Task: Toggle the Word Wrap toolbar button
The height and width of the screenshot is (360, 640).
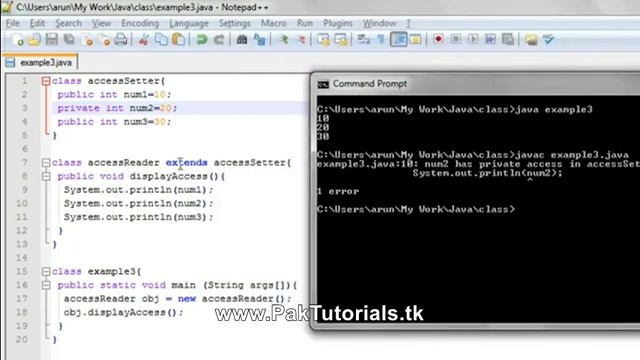Action: (x=363, y=39)
